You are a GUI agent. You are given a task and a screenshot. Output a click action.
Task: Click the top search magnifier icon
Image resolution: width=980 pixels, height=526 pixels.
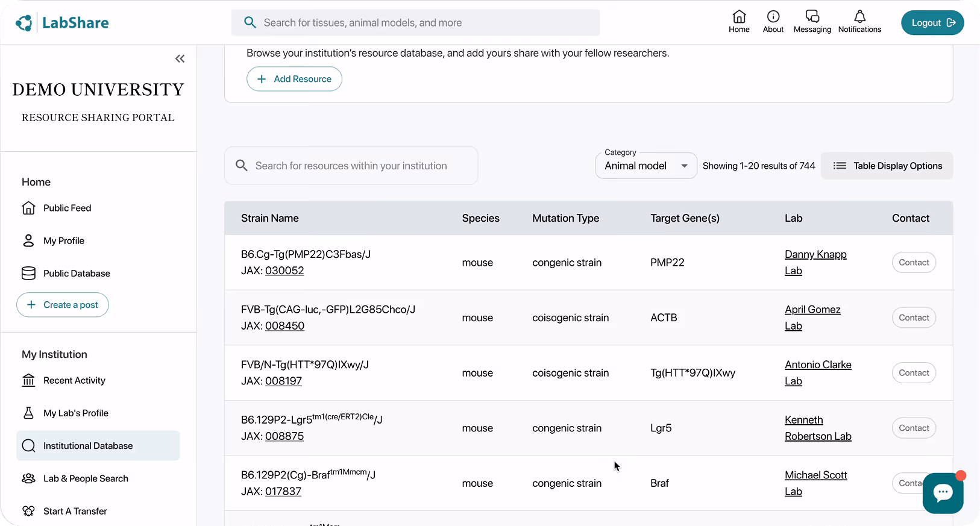pos(250,22)
